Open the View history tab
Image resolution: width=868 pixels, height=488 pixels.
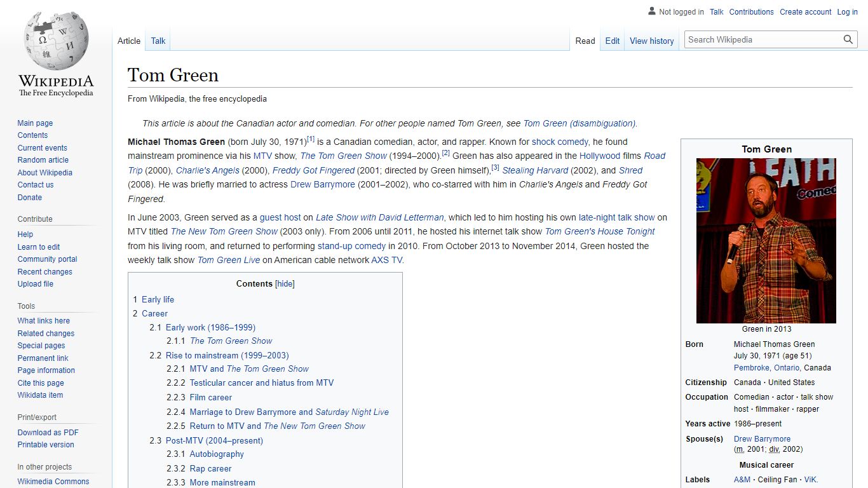[652, 41]
